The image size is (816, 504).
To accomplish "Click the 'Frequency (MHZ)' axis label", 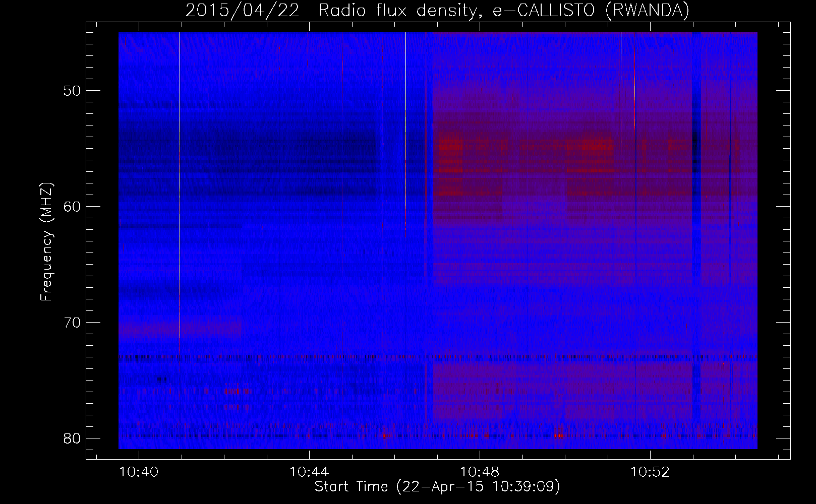I will click(47, 242).
